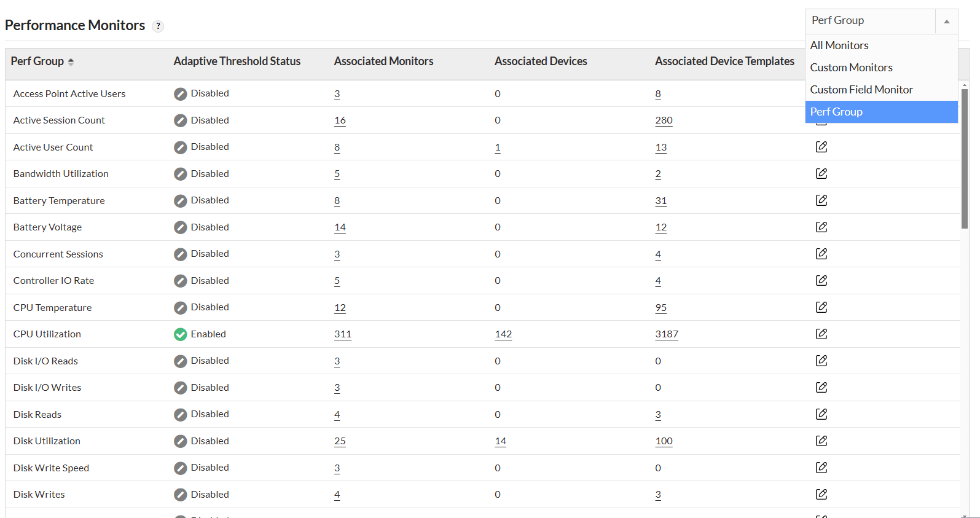The image size is (980, 518).
Task: Open 311 associated monitors for CPU Utilization
Action: point(343,334)
